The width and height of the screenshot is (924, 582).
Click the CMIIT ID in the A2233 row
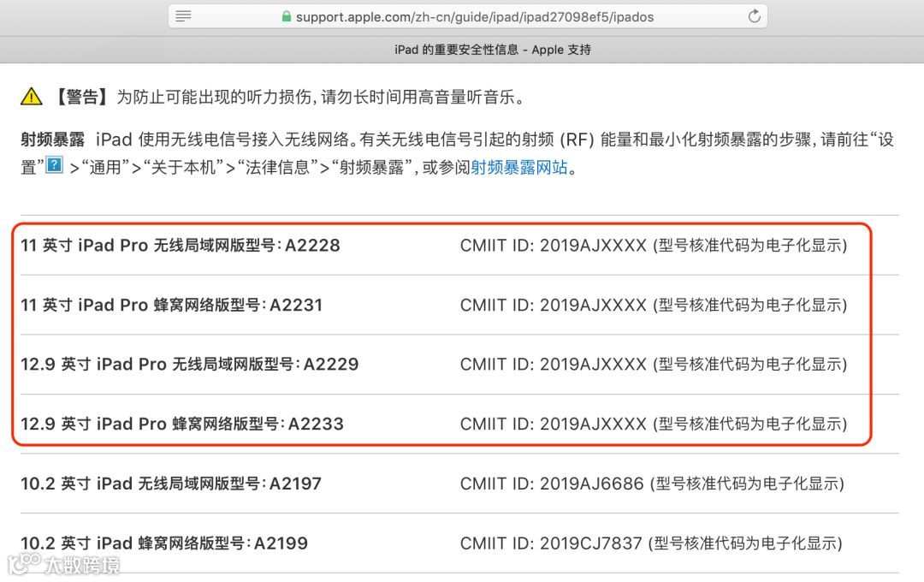tap(654, 424)
